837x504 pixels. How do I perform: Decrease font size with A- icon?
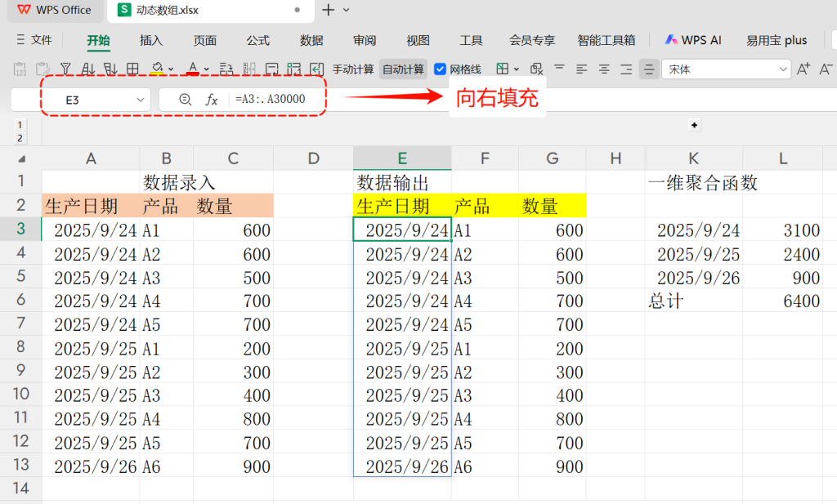[826, 69]
